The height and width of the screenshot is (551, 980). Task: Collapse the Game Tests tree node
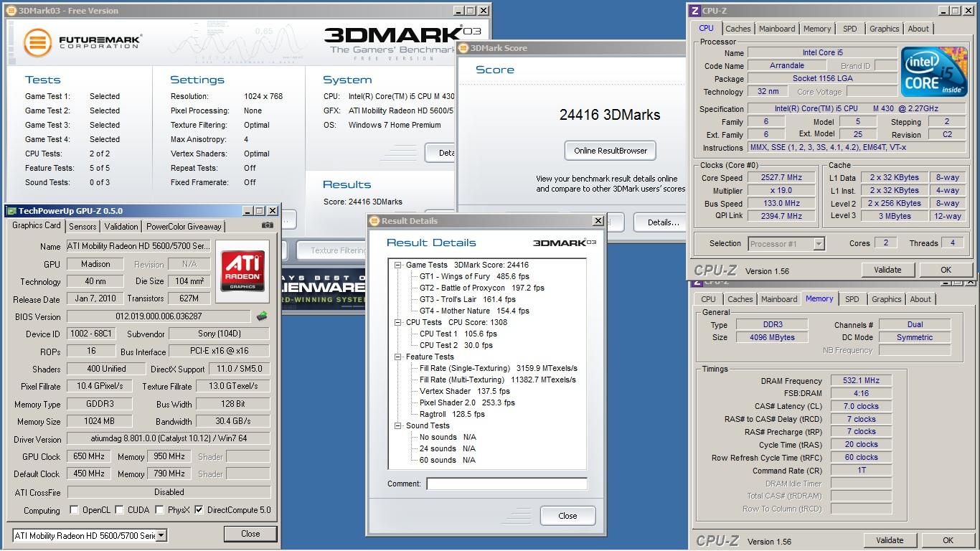[x=398, y=265]
